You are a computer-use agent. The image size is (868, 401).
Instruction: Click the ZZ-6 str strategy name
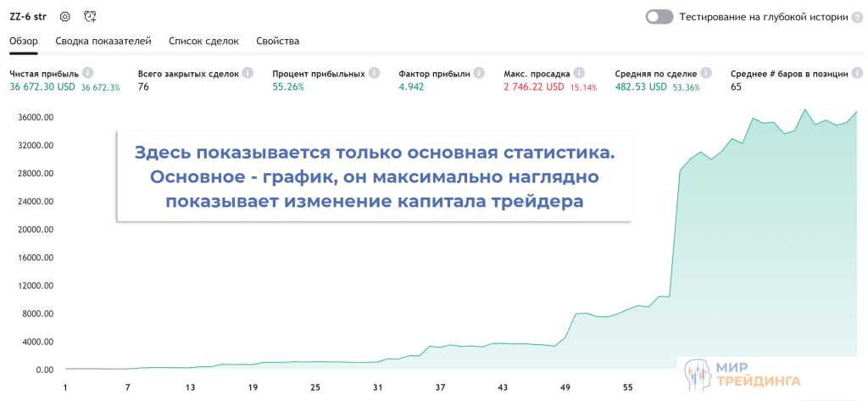click(x=27, y=16)
